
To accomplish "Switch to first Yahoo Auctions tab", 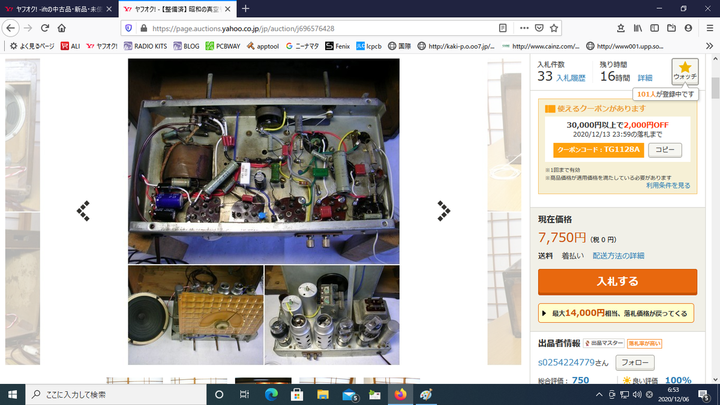I will pos(60,8).
